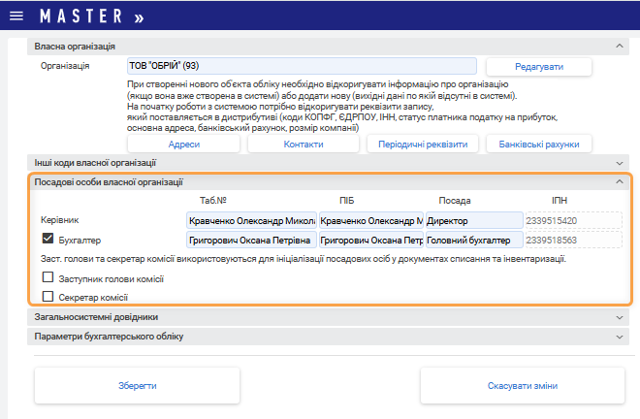
Task: Expand Параметри бухгалтерського обліку section
Action: coord(620,337)
